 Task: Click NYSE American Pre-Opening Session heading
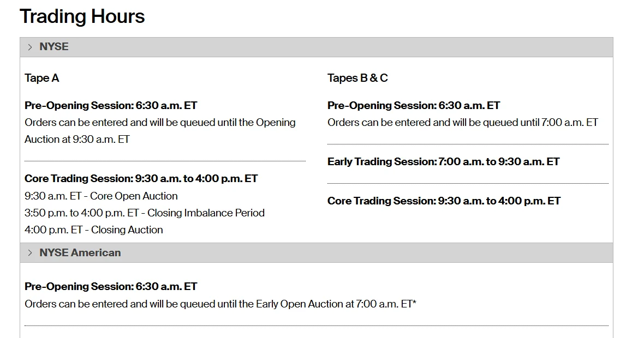tap(111, 286)
